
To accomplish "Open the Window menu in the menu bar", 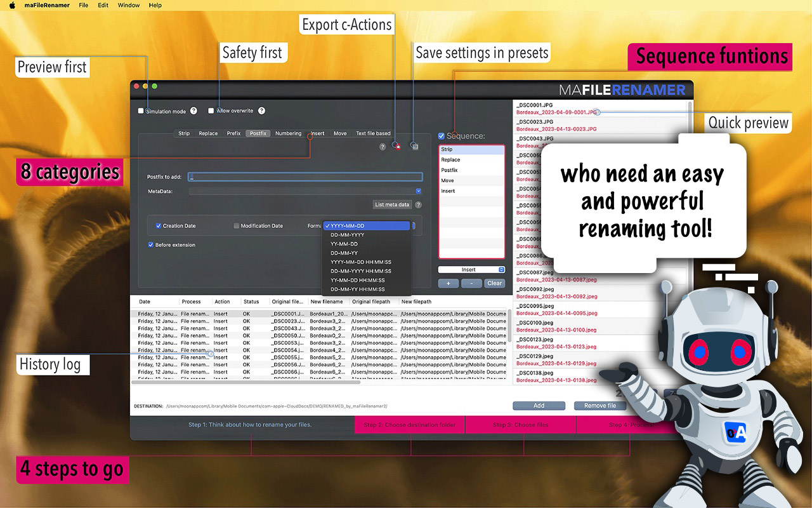I will (x=129, y=5).
